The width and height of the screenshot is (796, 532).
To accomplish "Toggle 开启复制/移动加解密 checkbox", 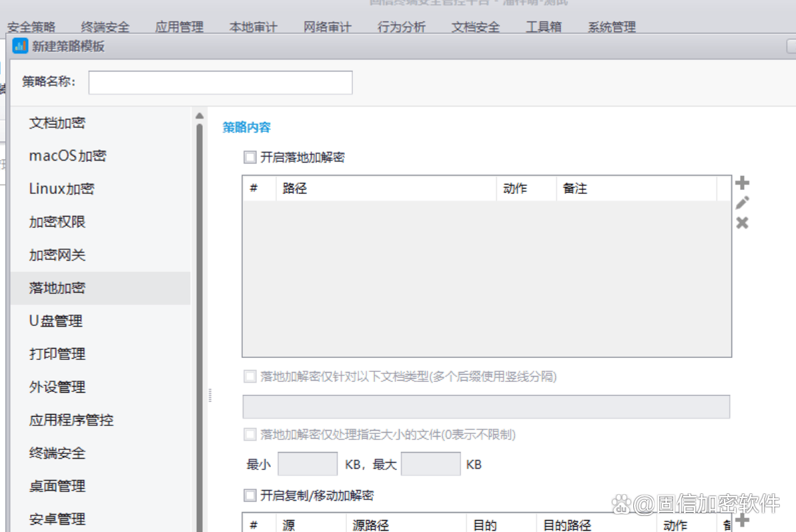I will point(250,495).
